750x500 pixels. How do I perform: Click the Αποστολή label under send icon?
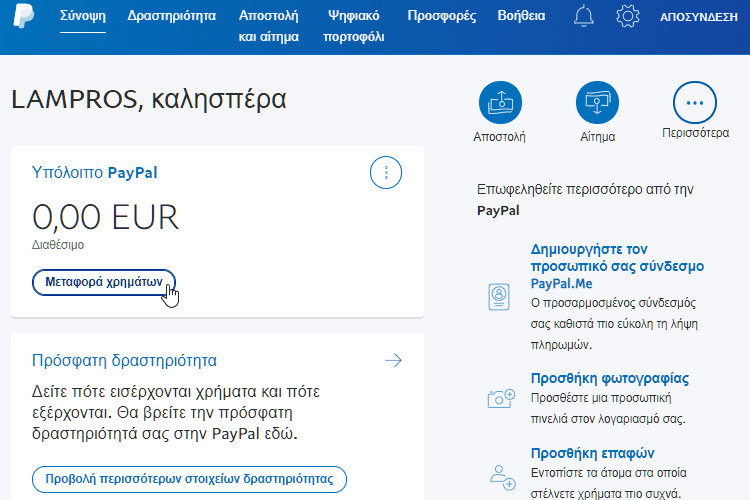[499, 137]
